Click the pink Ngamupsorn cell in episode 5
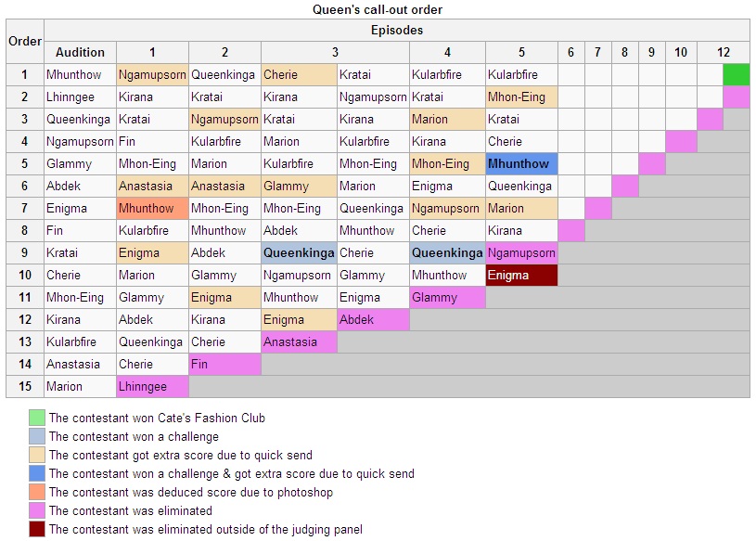 pyautogui.click(x=521, y=252)
